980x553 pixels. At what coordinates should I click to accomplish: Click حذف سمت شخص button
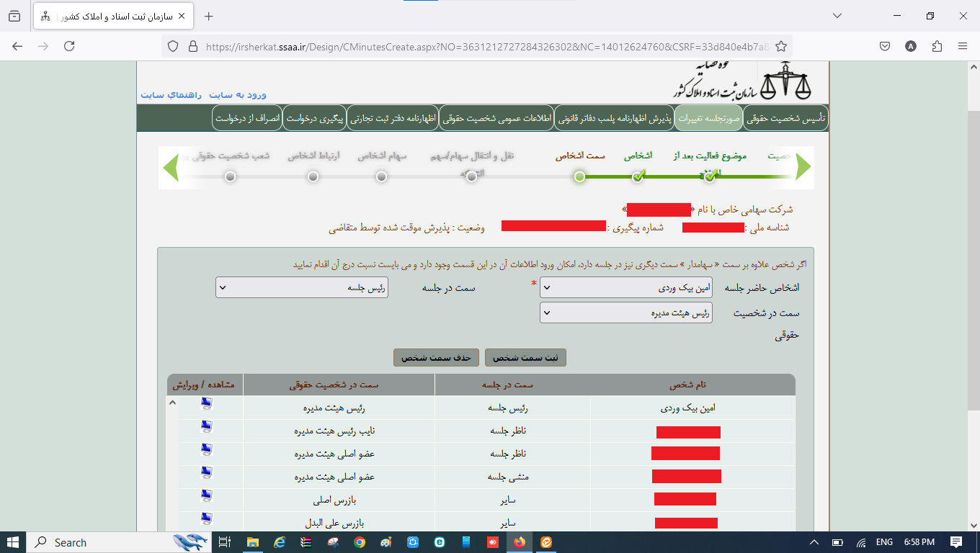tap(435, 357)
